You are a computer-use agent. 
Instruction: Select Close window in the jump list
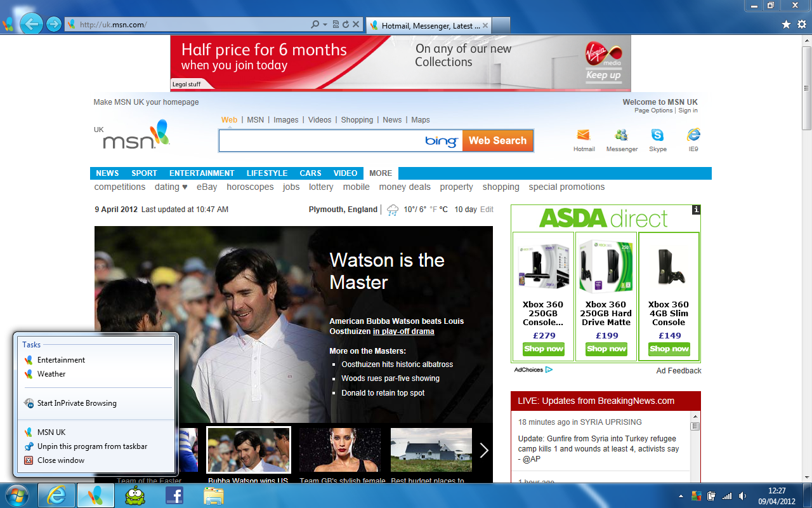tap(95, 460)
